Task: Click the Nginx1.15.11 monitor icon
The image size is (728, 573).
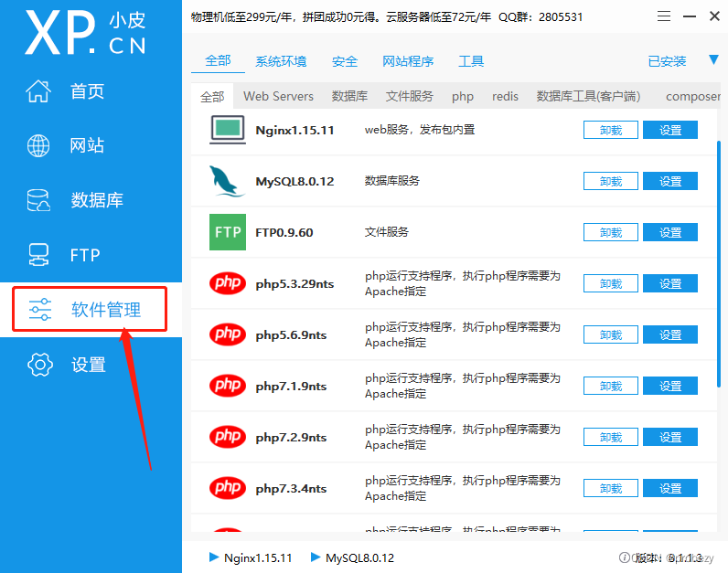Action: coord(228,130)
